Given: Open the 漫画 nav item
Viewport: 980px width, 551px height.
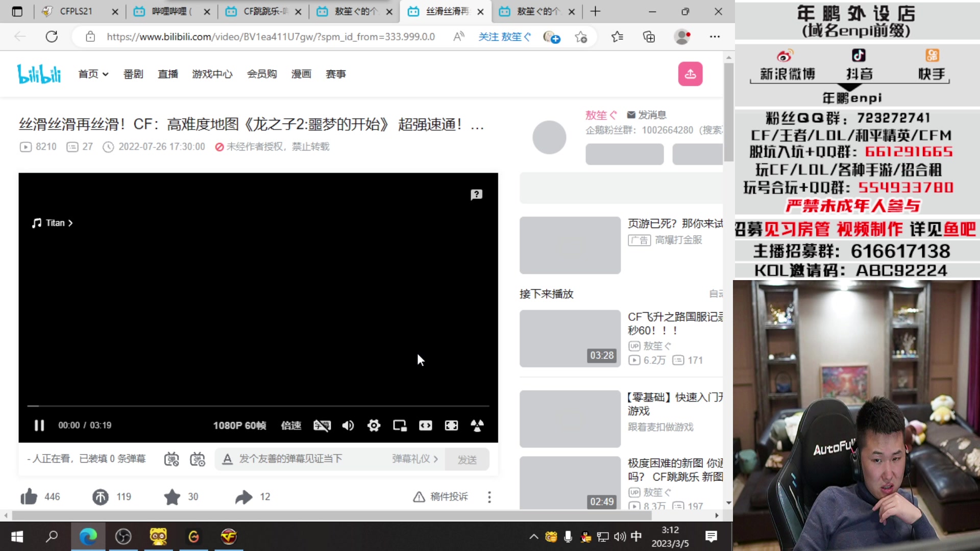Looking at the screenshot, I should (301, 74).
